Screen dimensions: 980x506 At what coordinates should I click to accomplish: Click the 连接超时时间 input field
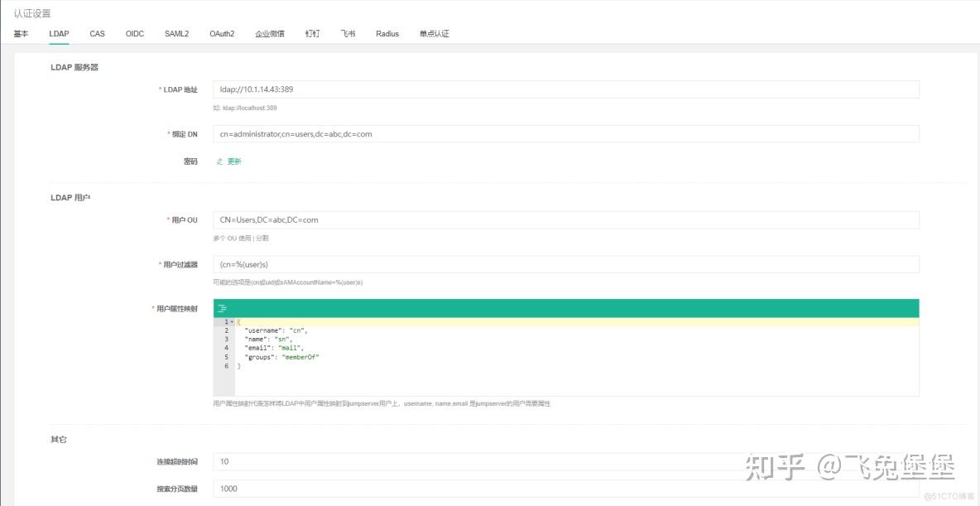point(566,461)
